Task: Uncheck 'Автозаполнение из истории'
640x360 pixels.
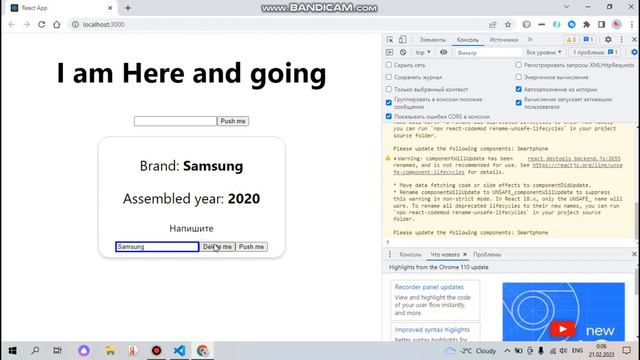Action: pos(518,89)
